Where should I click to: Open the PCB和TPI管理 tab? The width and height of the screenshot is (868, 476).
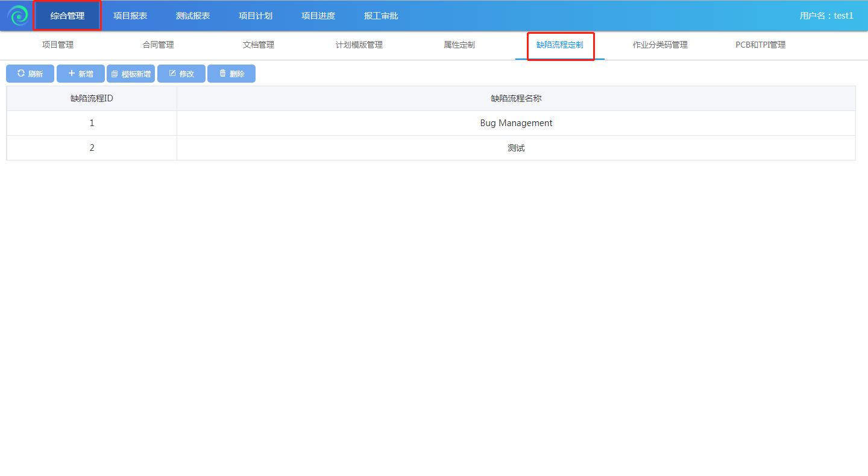pos(760,45)
